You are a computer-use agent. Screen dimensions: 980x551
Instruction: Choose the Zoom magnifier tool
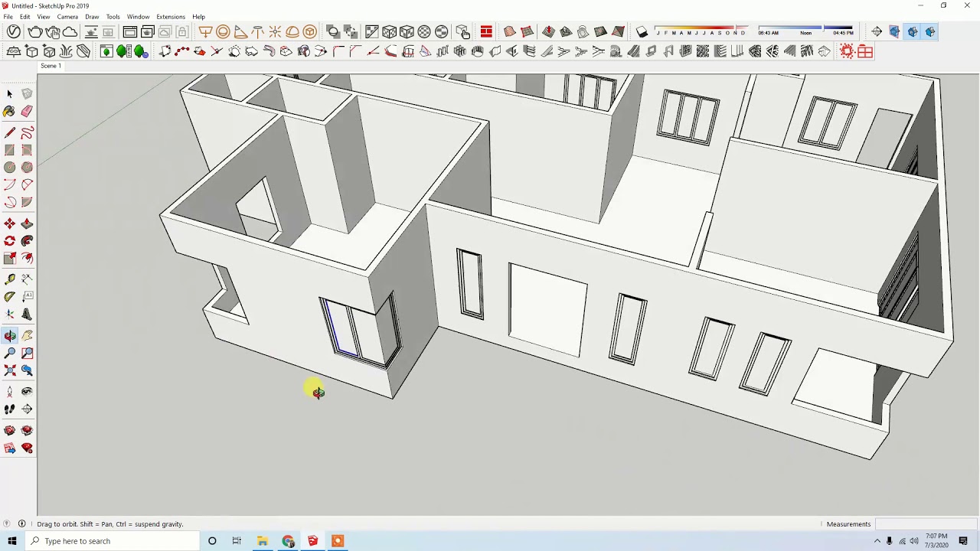(x=10, y=353)
